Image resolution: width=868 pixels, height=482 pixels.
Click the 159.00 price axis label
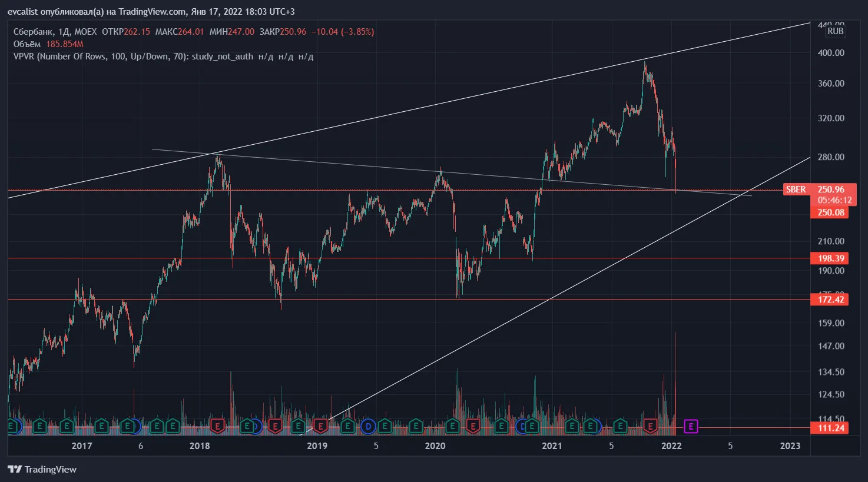point(831,323)
